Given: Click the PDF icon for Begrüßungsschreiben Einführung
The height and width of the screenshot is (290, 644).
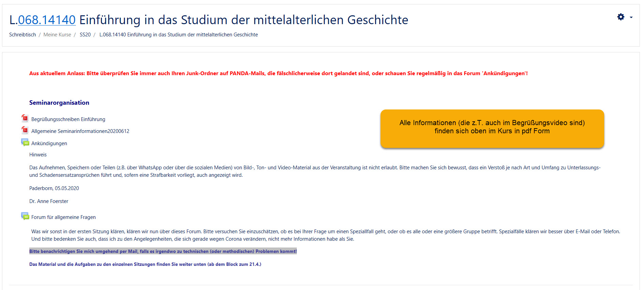Looking at the screenshot, I should [x=25, y=118].
